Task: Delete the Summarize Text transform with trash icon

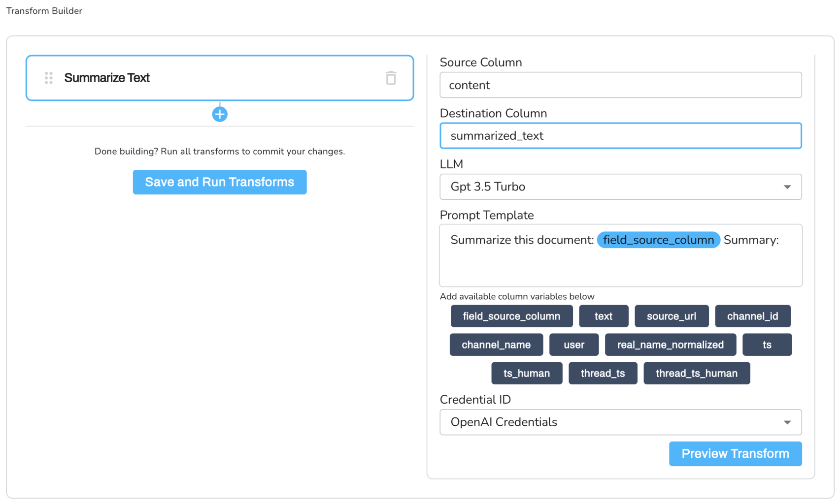Action: click(x=391, y=78)
